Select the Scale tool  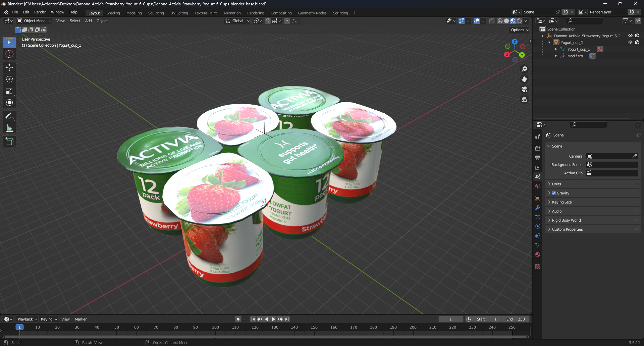(x=9, y=91)
